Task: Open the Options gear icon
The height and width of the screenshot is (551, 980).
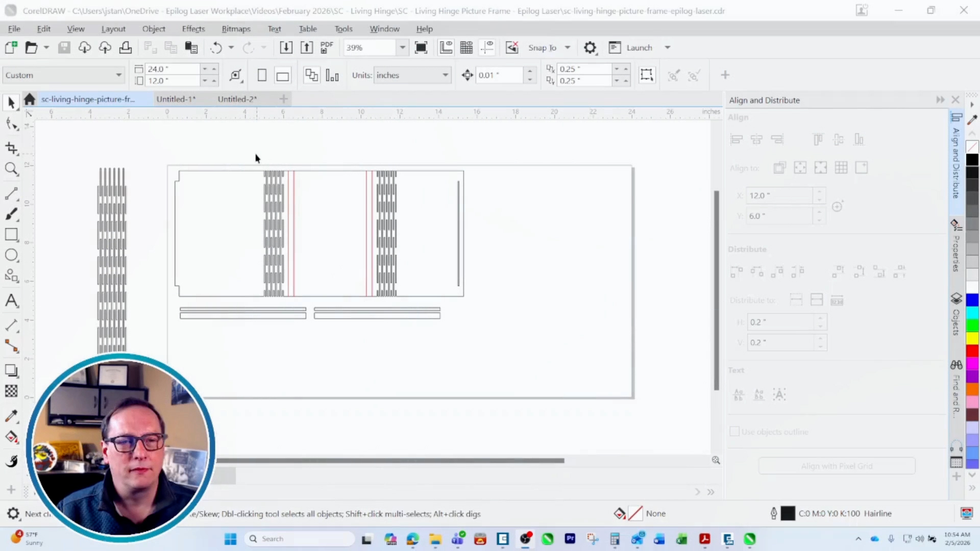Action: click(x=590, y=47)
